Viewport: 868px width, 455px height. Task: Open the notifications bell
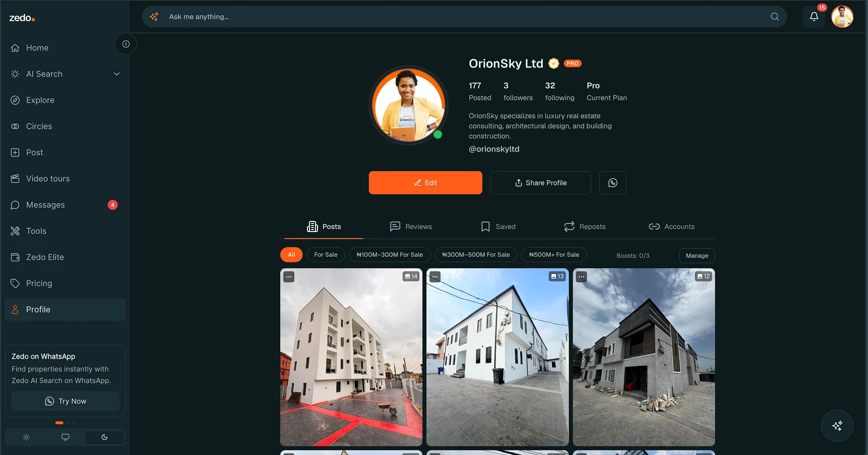tap(814, 17)
